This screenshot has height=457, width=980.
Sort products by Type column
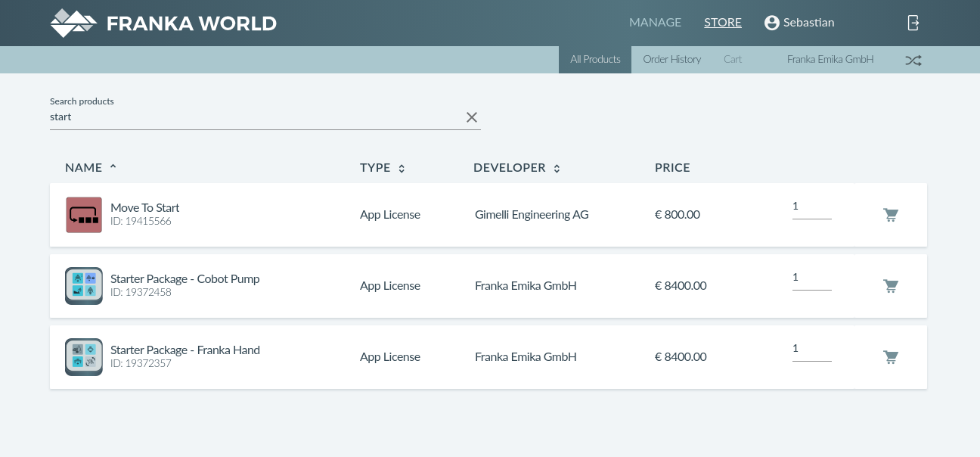point(383,168)
